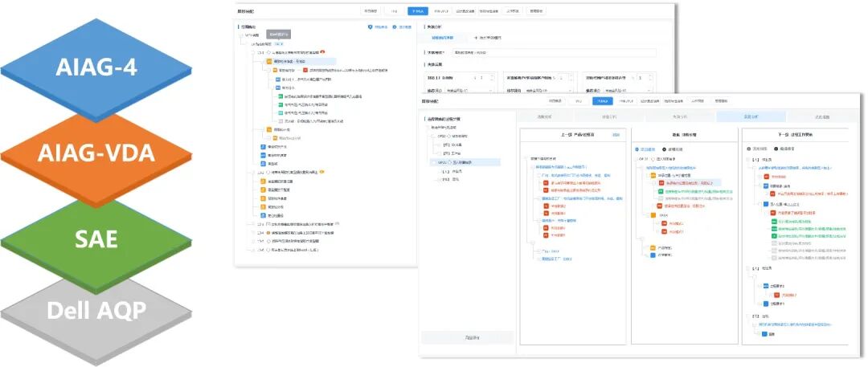
Task: Focus the long text field in back window right panel
Action: coord(554,52)
